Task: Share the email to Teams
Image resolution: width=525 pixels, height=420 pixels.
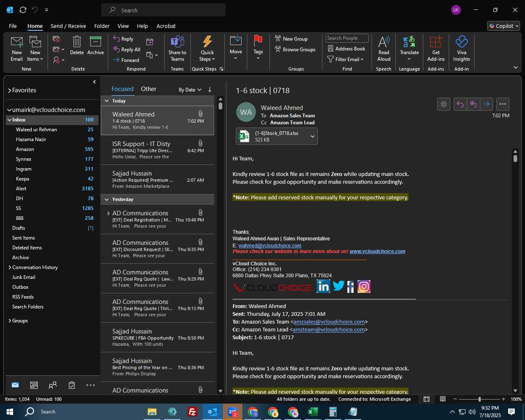Action: point(177,49)
